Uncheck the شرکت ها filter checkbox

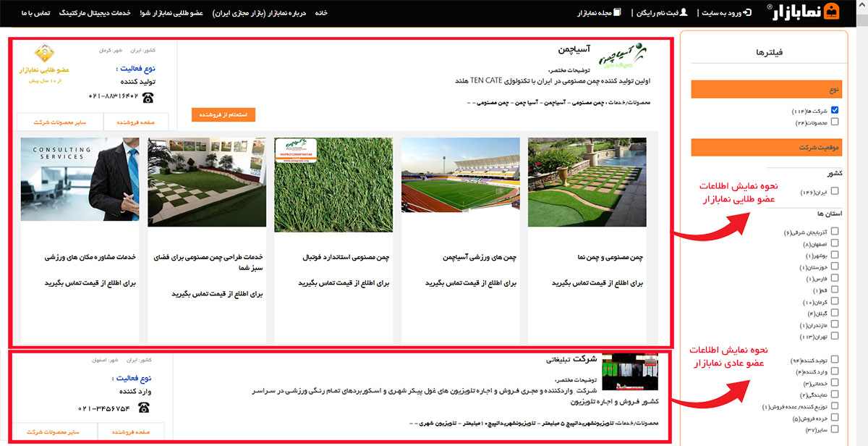click(x=835, y=111)
